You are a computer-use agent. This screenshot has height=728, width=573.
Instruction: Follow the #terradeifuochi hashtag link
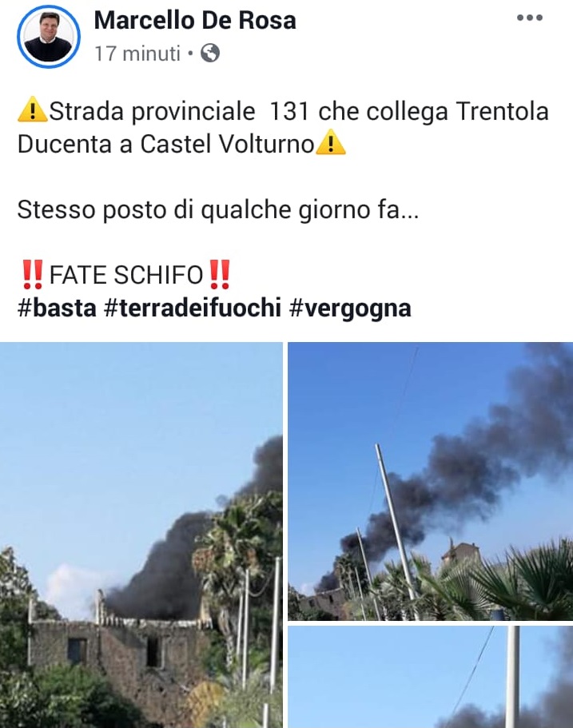[193, 308]
